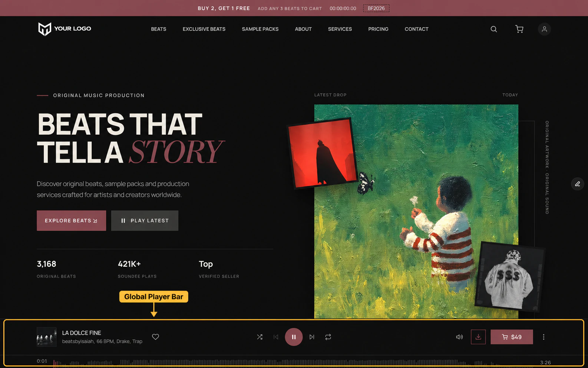Toggle repeat in the player bar
This screenshot has height=368, width=588.
pos(328,337)
